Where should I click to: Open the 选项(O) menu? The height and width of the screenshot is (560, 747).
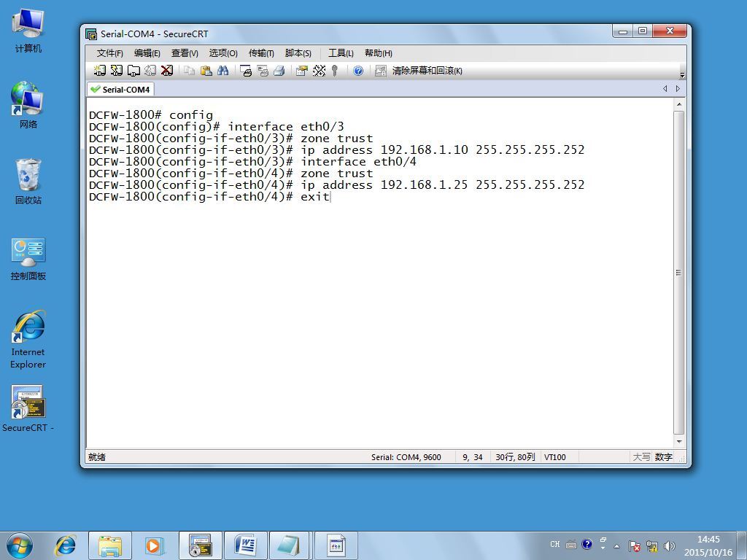point(223,52)
